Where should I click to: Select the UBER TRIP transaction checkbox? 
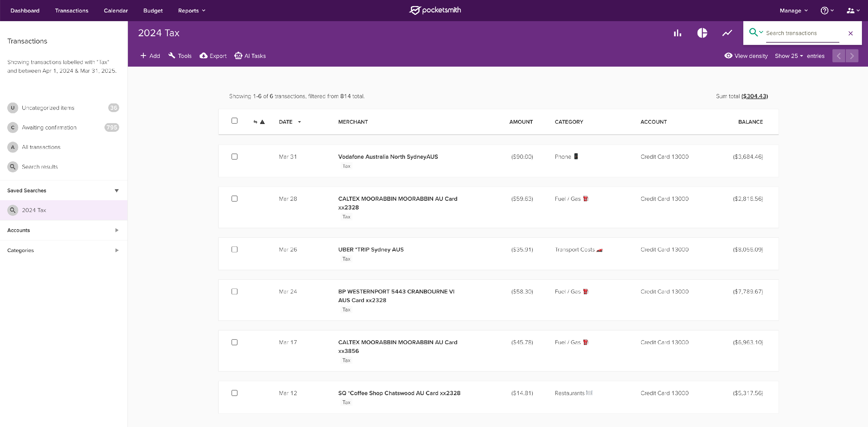235,249
